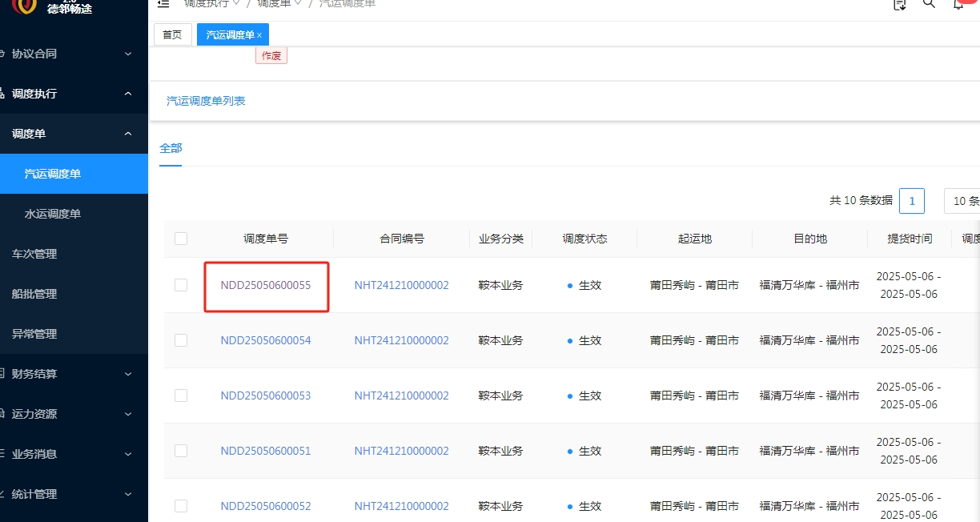This screenshot has height=522, width=980.
Task: Expand the 协议合同 sidebar chevron
Action: pyautogui.click(x=128, y=54)
